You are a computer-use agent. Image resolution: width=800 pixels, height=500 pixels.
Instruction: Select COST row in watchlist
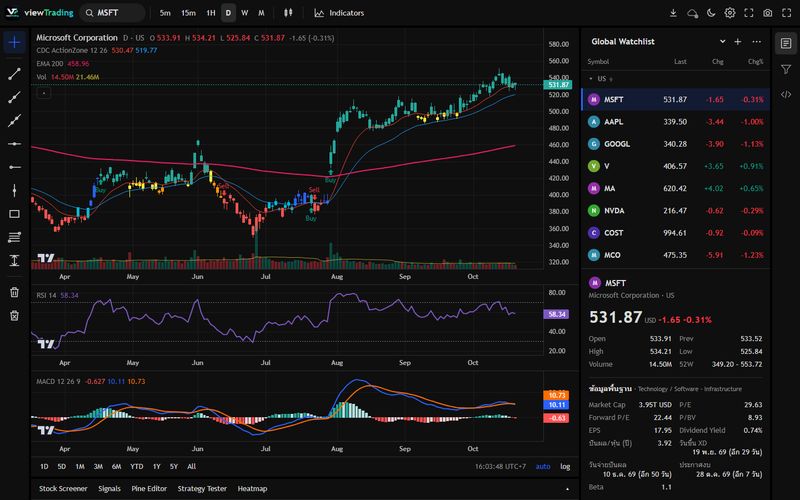(676, 233)
